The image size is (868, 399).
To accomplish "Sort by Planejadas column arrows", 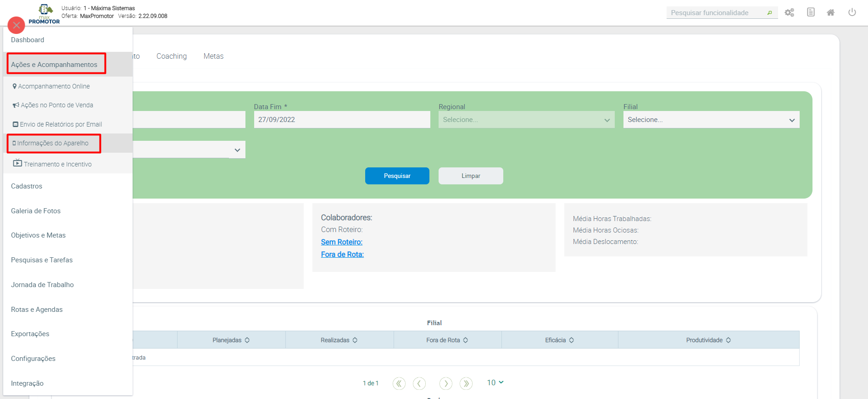I will (247, 340).
